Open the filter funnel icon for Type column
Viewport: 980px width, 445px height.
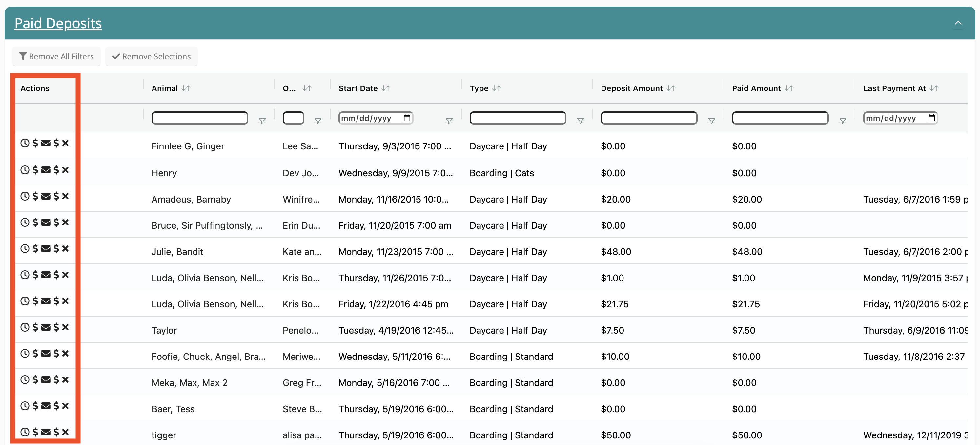(x=580, y=121)
